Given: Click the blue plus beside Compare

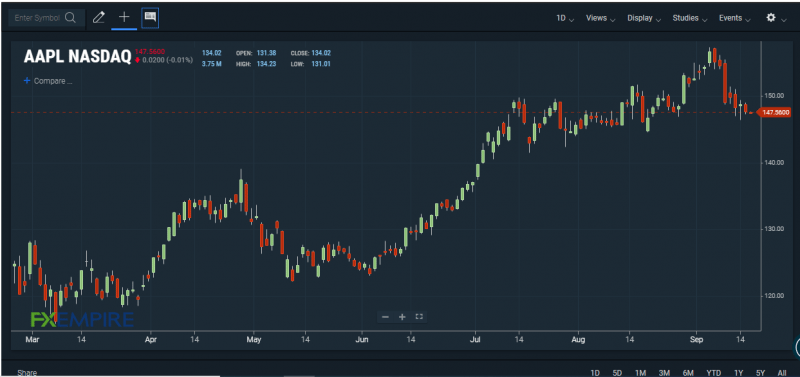Looking at the screenshot, I should click(27, 81).
